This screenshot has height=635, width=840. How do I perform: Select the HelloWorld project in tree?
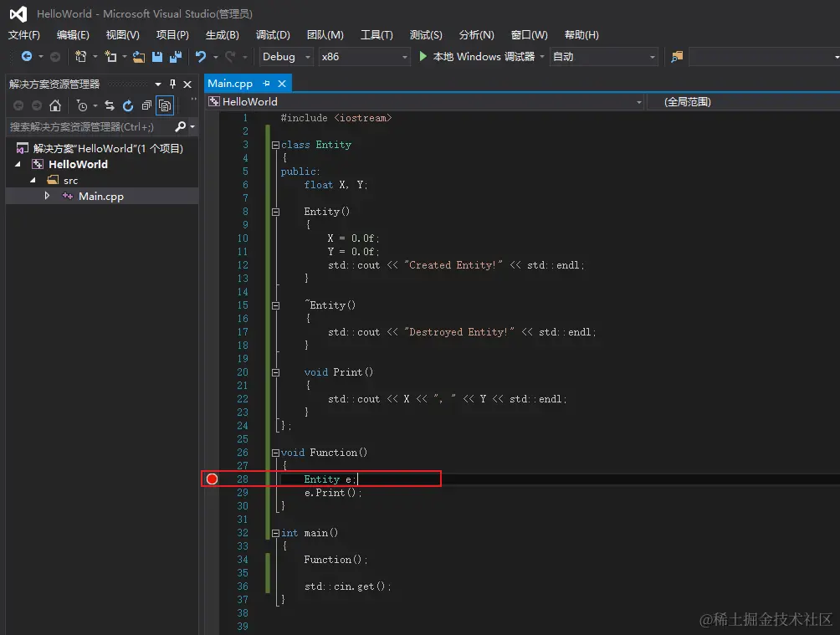[78, 164]
